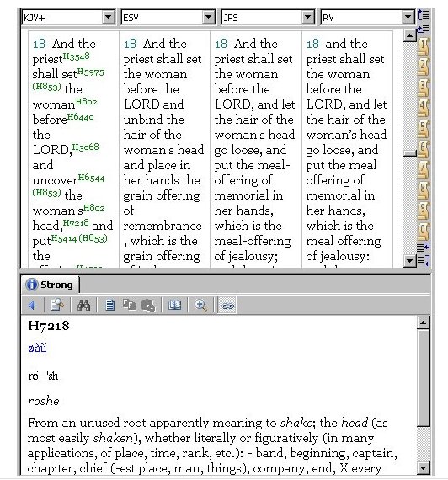448x480 pixels.
Task: Click verse number 18 in KJV+ column
Action: [39, 44]
